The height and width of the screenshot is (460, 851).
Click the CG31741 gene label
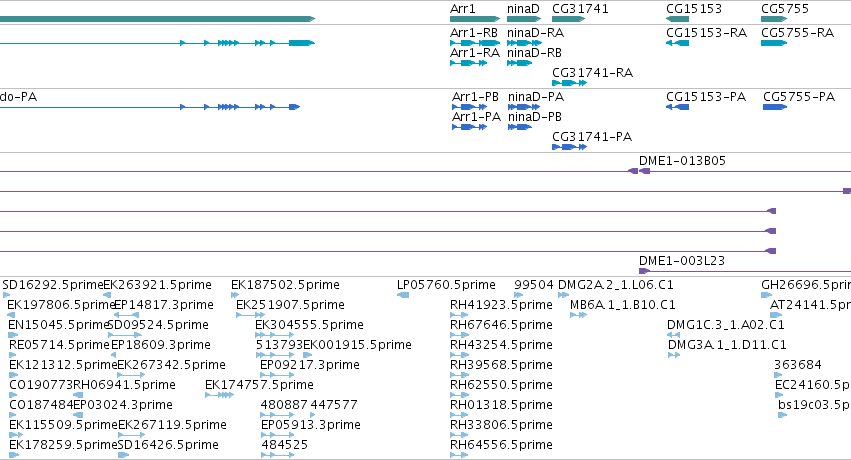point(580,9)
